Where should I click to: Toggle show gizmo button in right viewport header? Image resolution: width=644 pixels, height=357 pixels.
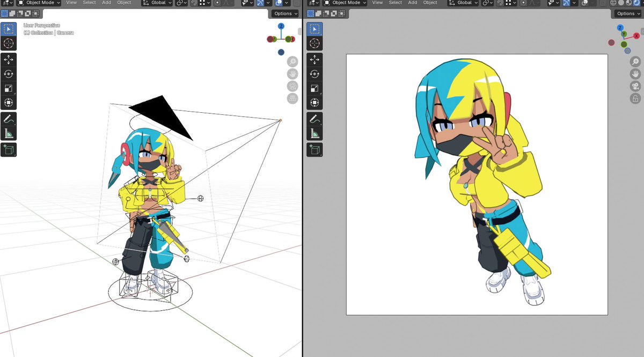(566, 3)
